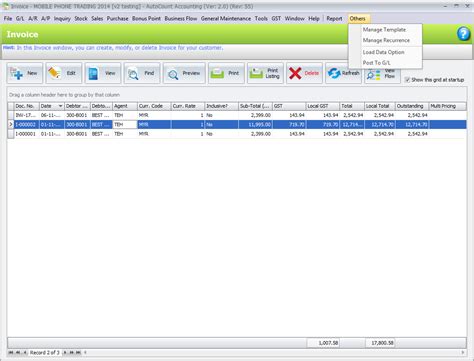Viewport: 474px width, 361px height.
Task: Go to next record navigator arrow
Action: point(65,352)
